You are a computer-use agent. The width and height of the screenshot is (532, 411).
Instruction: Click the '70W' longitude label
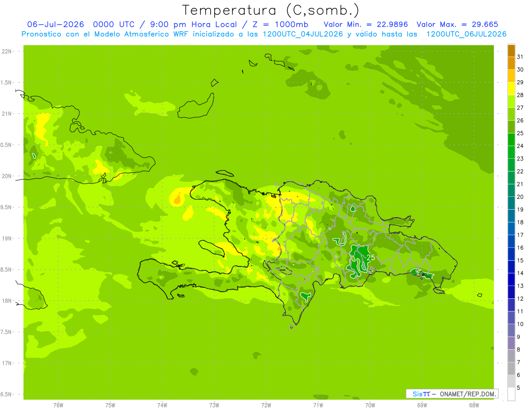click(x=370, y=405)
